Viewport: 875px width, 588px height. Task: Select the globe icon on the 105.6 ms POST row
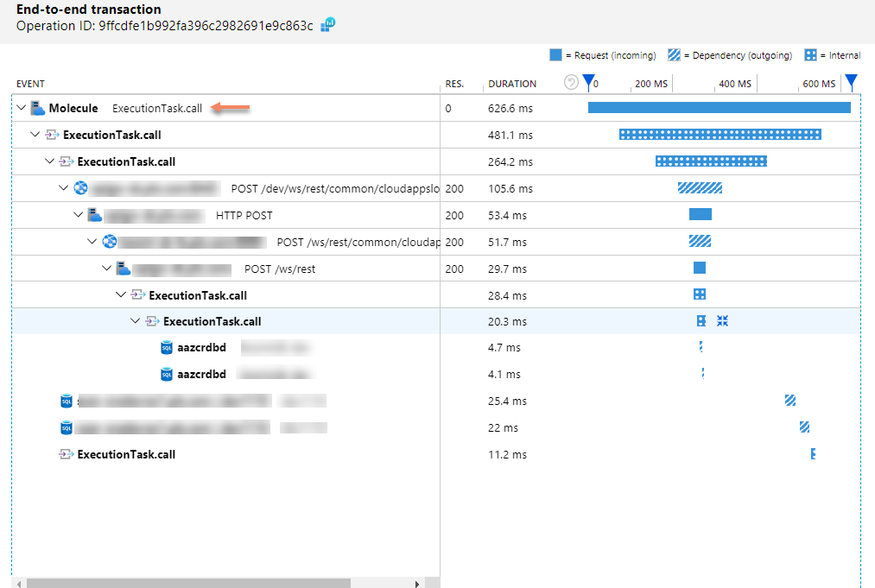(x=79, y=187)
